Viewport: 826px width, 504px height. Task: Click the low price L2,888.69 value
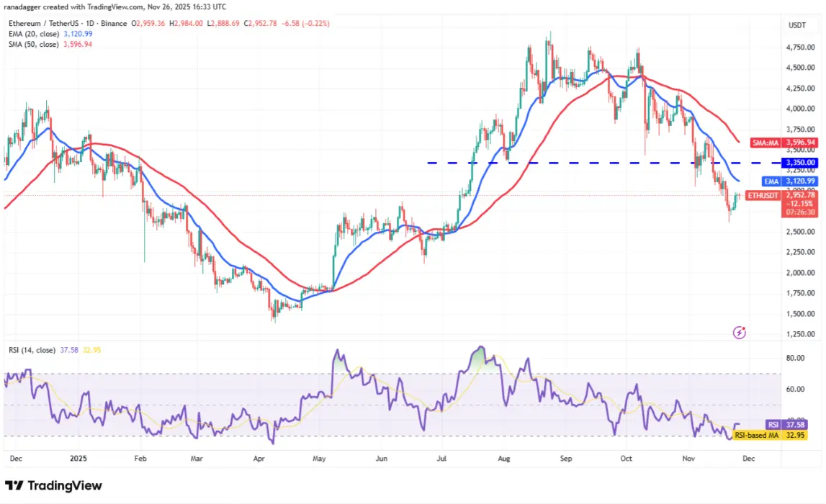pos(223,24)
